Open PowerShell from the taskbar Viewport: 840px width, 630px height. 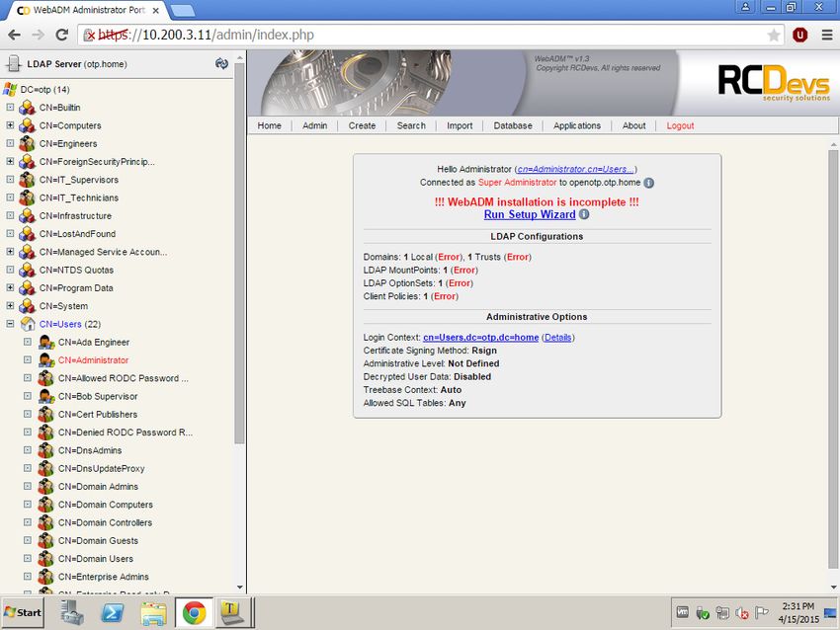coord(113,612)
